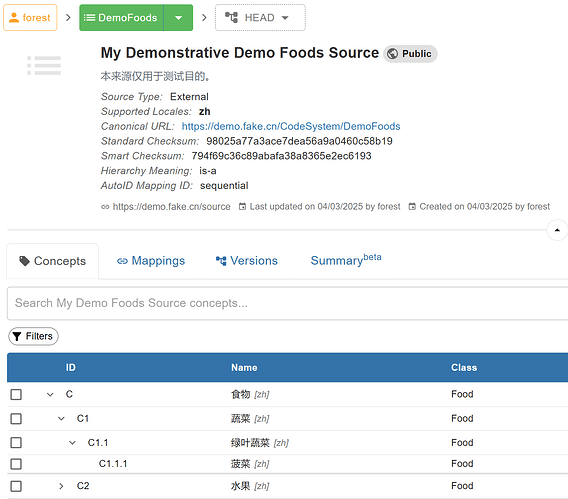The width and height of the screenshot is (568, 499).
Task: Switch to the Versions tab
Action: point(247,261)
